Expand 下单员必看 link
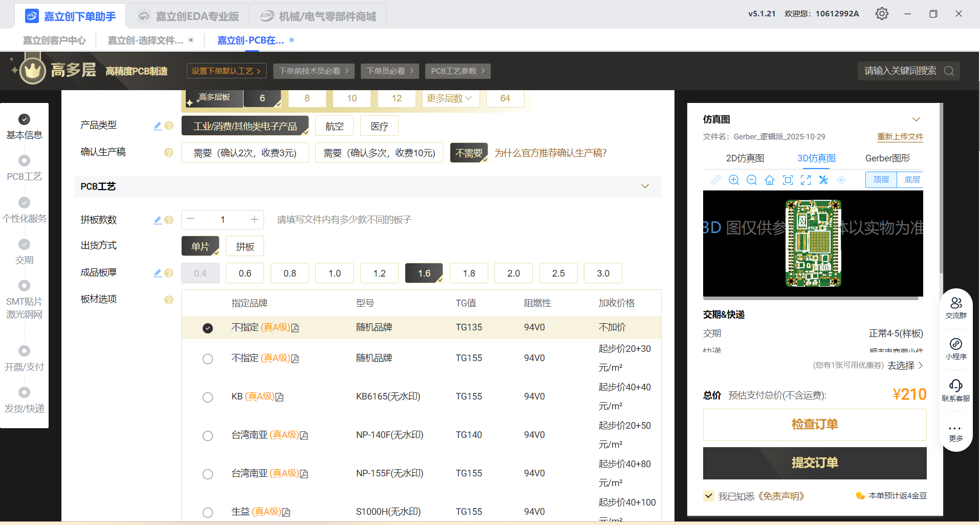The width and height of the screenshot is (980, 525). pyautogui.click(x=390, y=71)
